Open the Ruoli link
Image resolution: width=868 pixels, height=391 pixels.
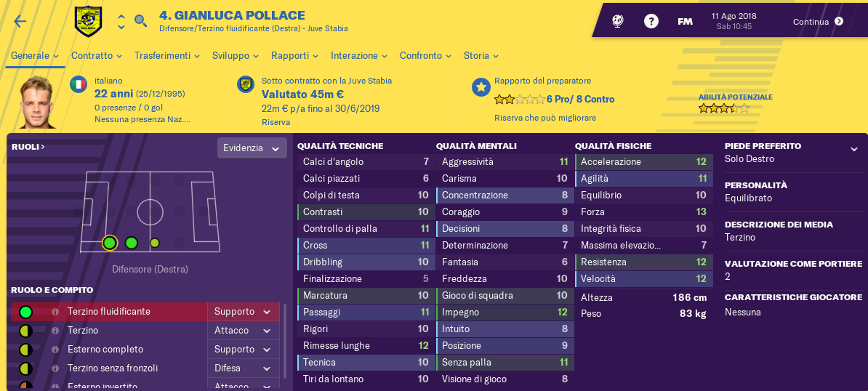point(28,147)
